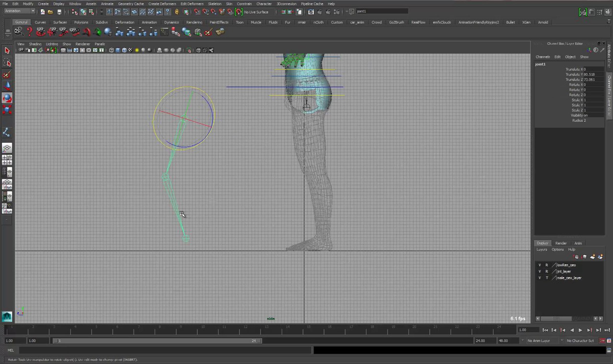Activate the Rotate tool sphere icon
Image resolution: width=613 pixels, height=364 pixels.
click(7, 98)
